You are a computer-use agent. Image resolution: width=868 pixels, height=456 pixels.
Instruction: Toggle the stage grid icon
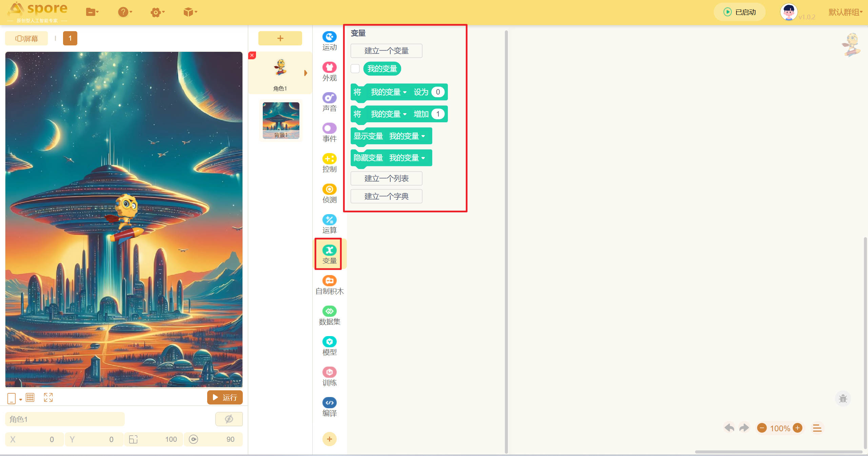tap(30, 397)
